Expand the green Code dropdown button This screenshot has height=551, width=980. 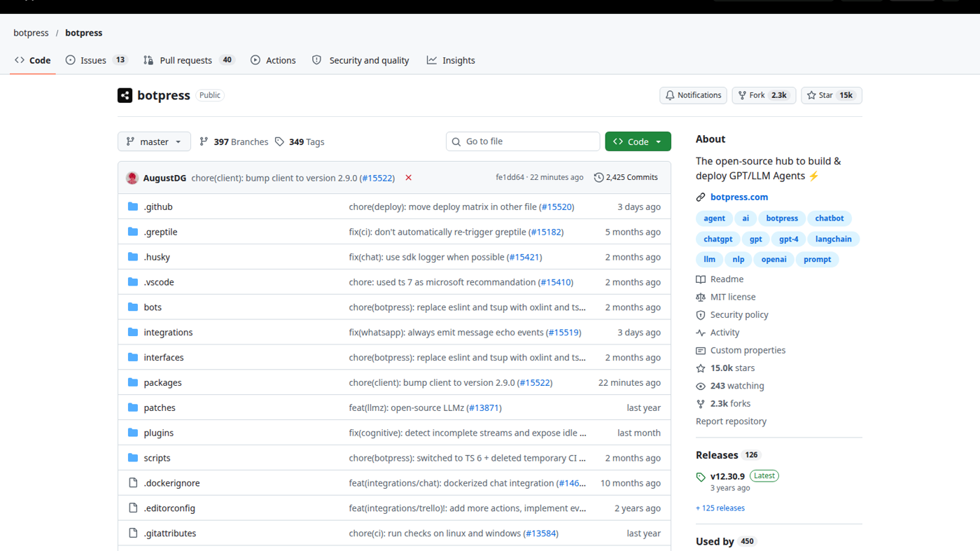pyautogui.click(x=638, y=141)
